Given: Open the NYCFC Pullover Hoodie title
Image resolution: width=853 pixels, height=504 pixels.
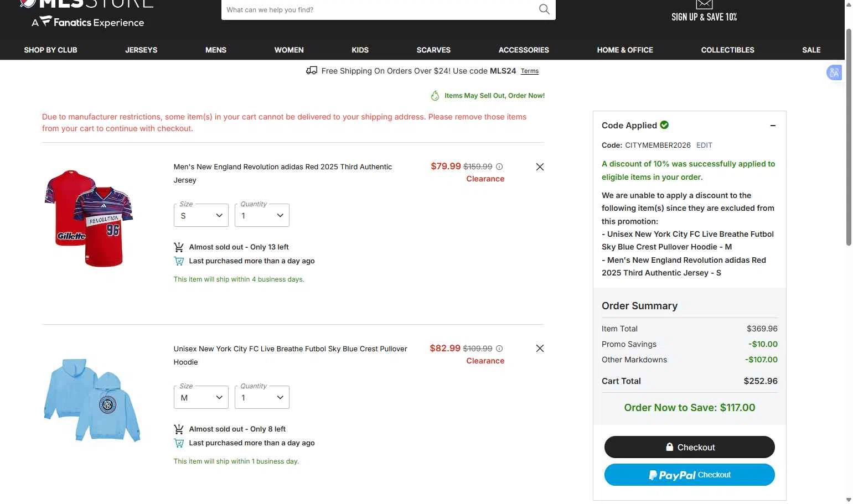Looking at the screenshot, I should click(x=291, y=355).
